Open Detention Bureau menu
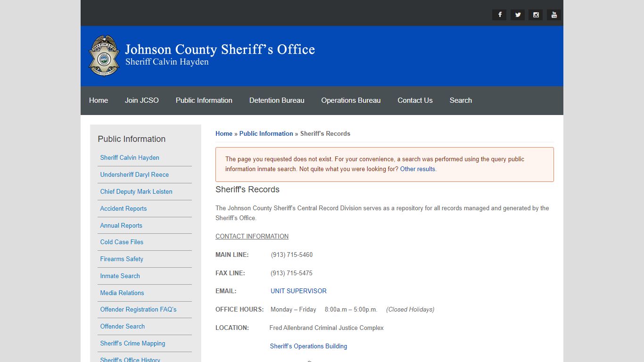The height and width of the screenshot is (362, 644). pyautogui.click(x=277, y=100)
